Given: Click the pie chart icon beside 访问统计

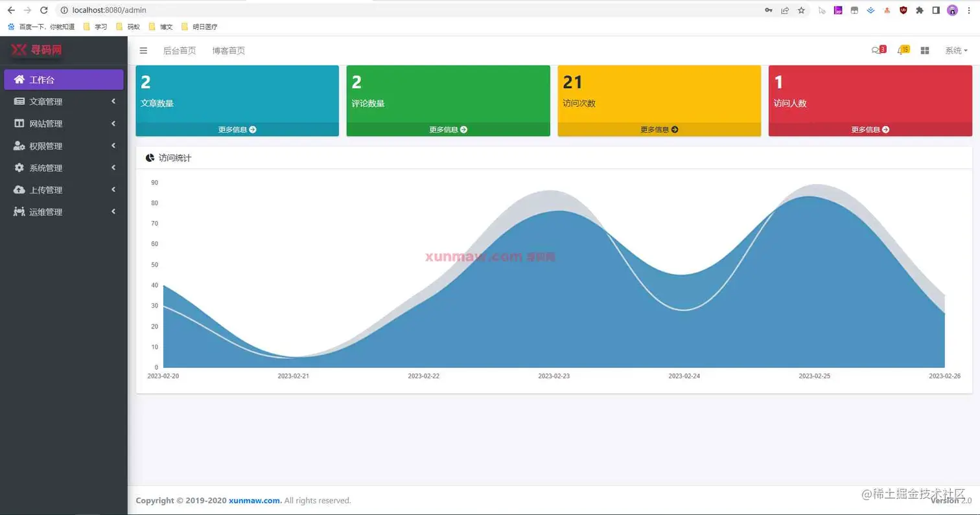Looking at the screenshot, I should pyautogui.click(x=150, y=157).
